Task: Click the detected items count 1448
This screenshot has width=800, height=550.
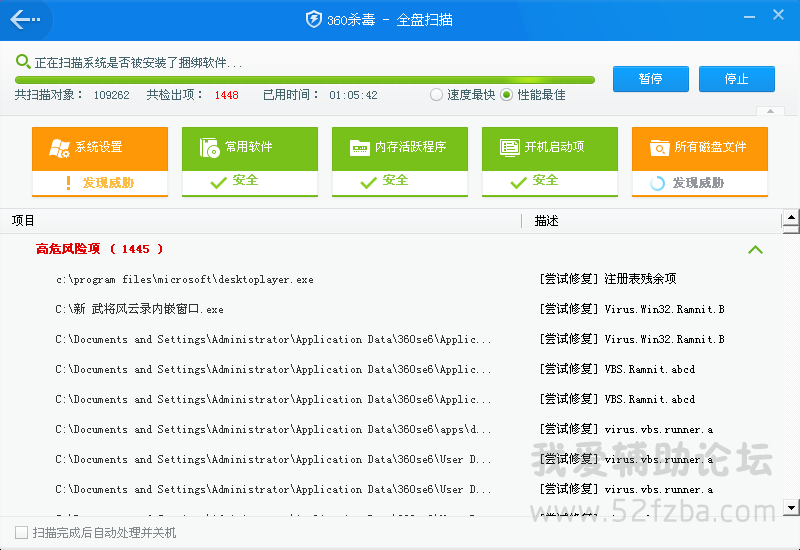Action: point(227,95)
